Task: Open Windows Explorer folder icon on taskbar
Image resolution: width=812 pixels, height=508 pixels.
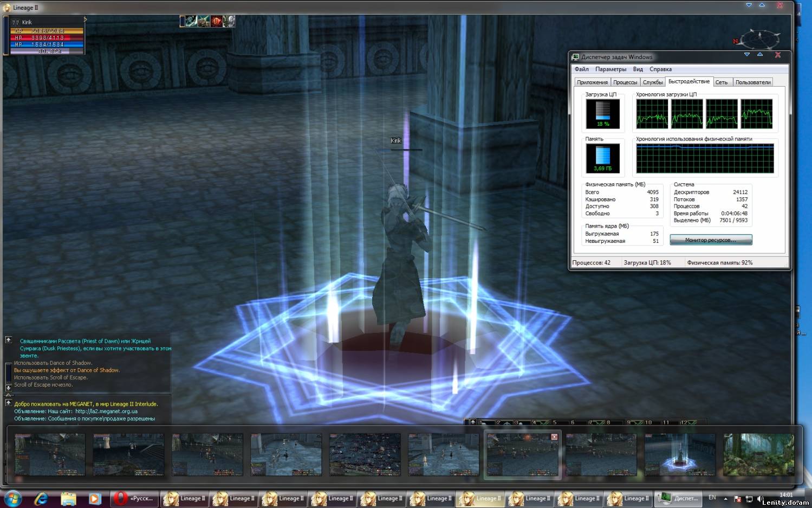Action: tap(68, 498)
